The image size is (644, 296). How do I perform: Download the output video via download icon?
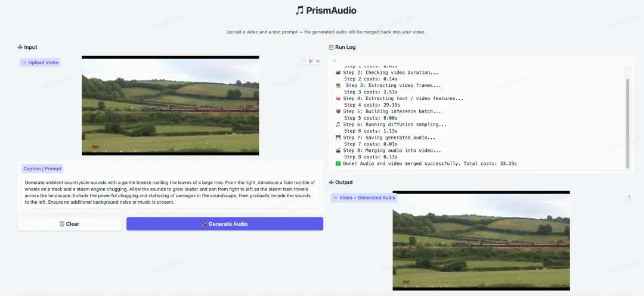pos(629,197)
